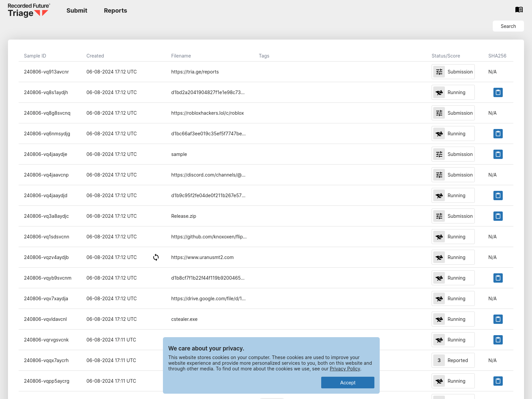Click Running status icon for 240806-vqyb9svcnm
Image resolution: width=532 pixels, height=399 pixels.
tap(439, 278)
